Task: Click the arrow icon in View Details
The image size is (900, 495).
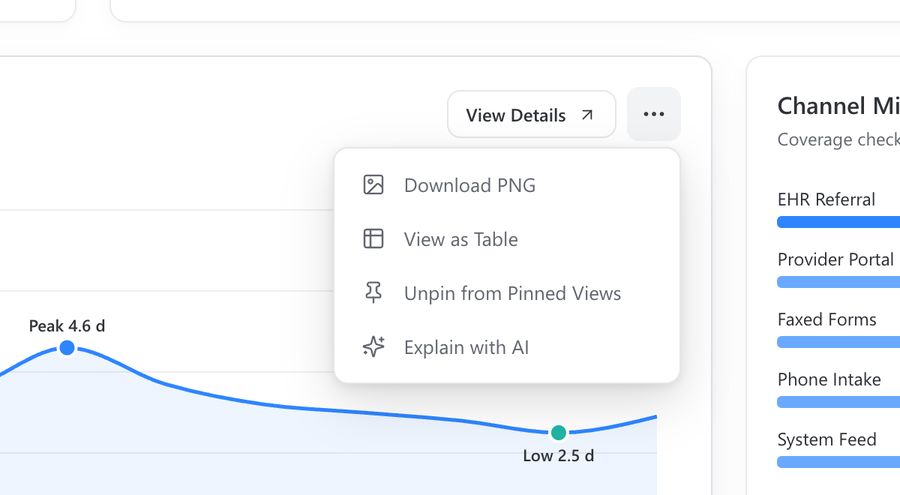Action: click(587, 115)
